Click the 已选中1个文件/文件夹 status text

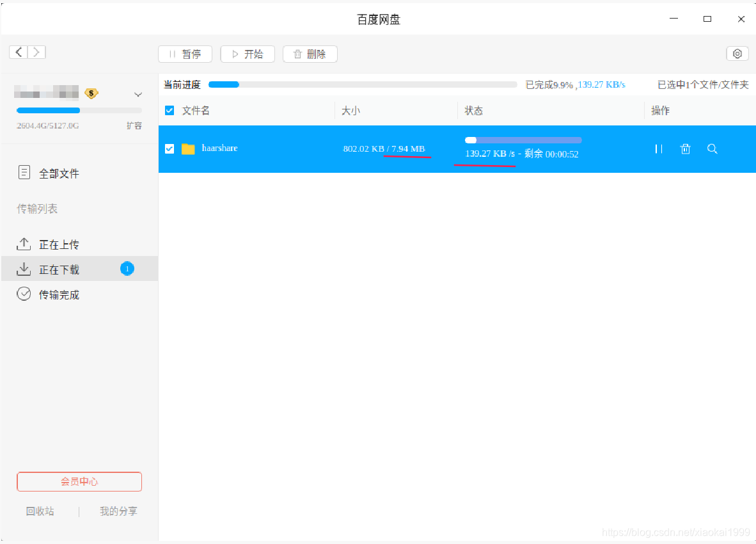[x=703, y=85]
